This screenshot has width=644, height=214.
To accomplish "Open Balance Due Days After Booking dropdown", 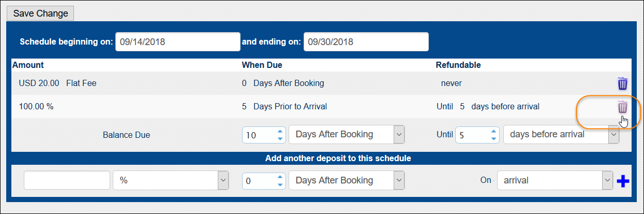I will [347, 135].
